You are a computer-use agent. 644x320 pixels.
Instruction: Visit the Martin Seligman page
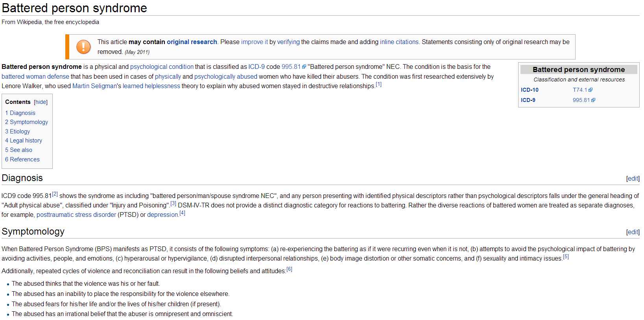point(94,86)
